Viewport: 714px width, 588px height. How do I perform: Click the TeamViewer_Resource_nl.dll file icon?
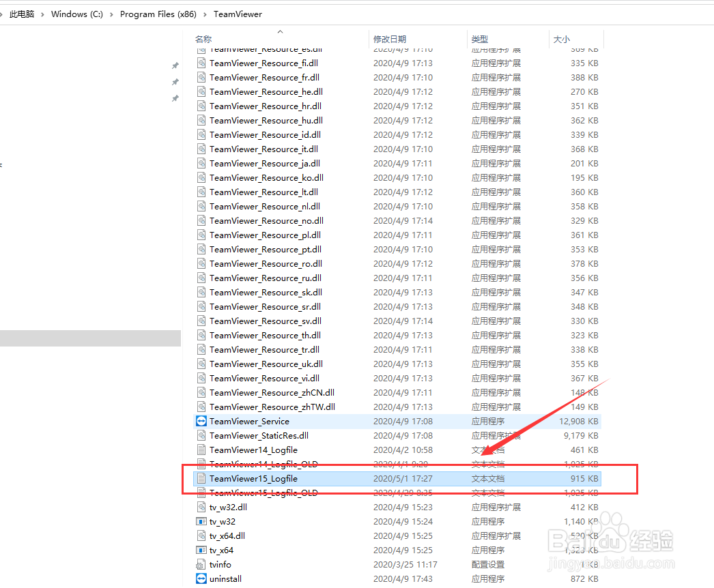click(x=201, y=206)
